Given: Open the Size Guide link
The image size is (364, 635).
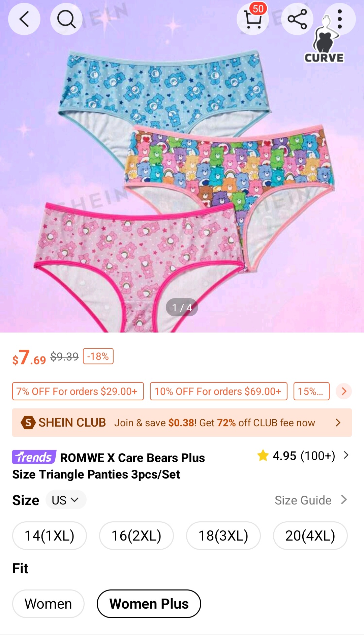Looking at the screenshot, I should [x=311, y=500].
